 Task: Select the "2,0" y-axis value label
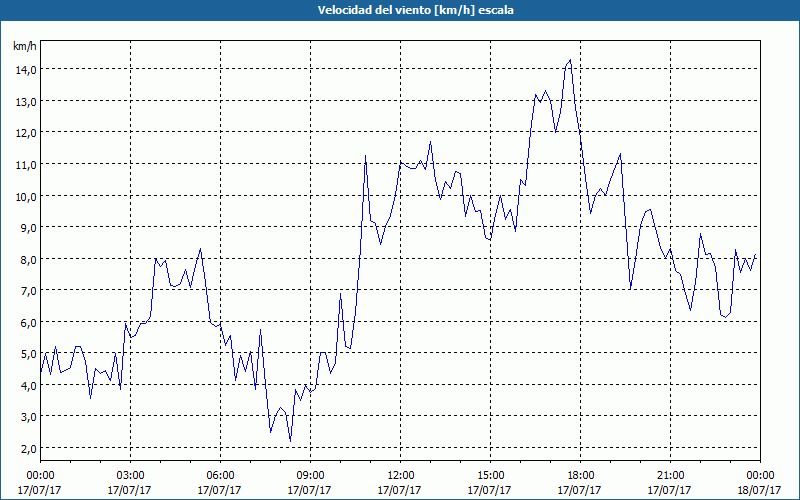pyautogui.click(x=28, y=448)
